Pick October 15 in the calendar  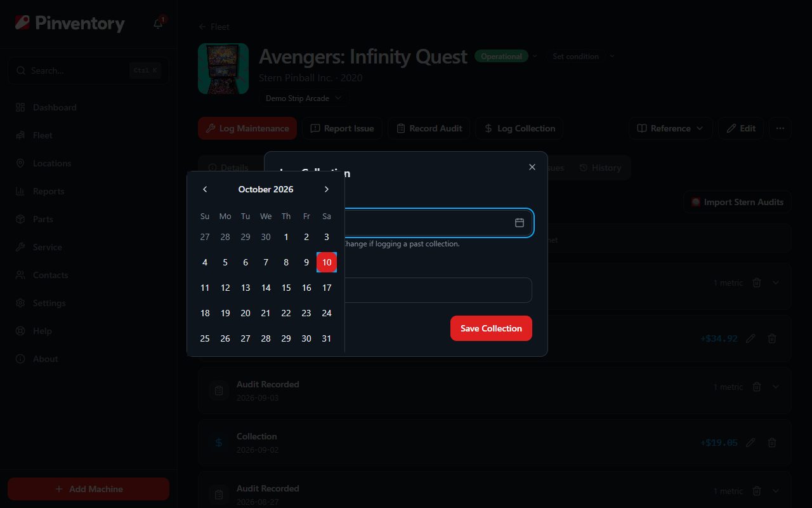(286, 288)
